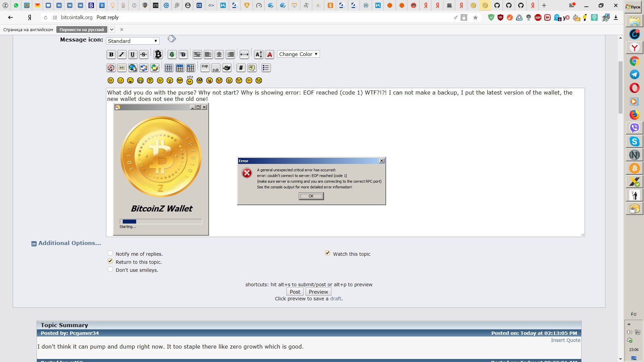The height and width of the screenshot is (362, 644).
Task: Insert the Bitcoin symbol tag
Action: (158, 54)
